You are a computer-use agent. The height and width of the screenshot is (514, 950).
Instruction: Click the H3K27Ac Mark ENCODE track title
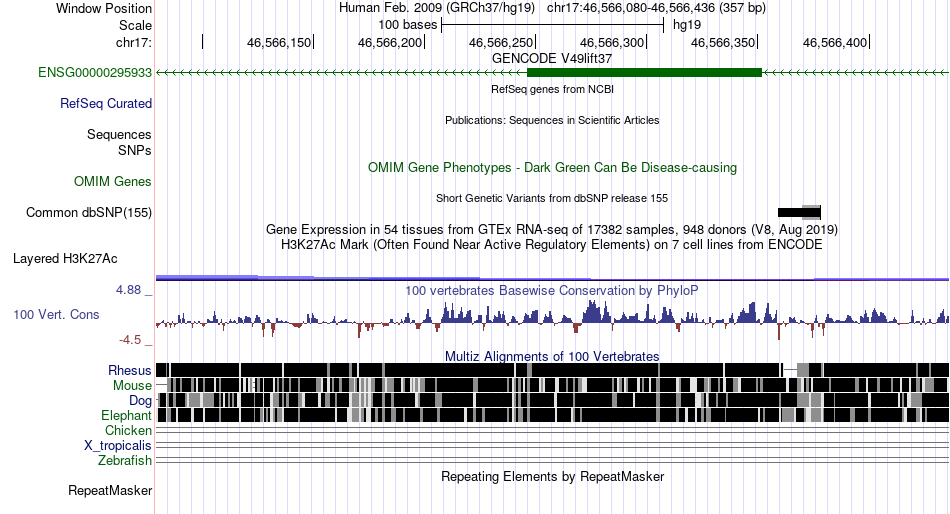pyautogui.click(x=552, y=245)
